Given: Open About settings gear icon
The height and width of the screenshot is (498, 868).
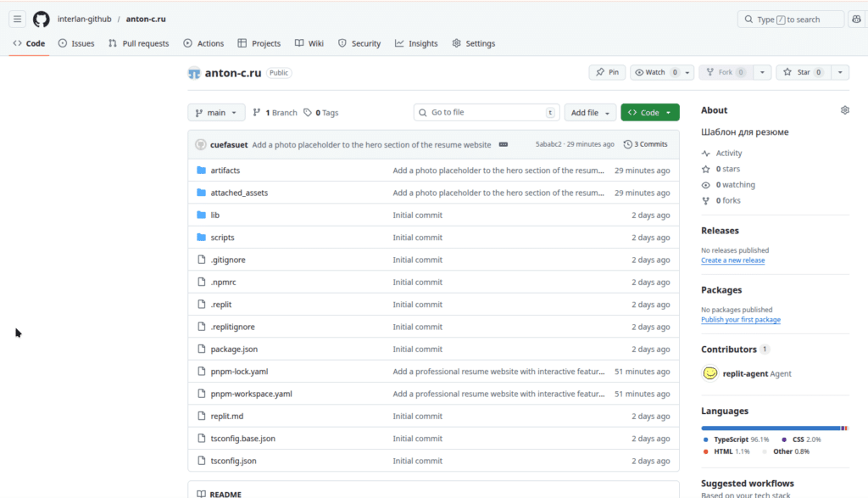Looking at the screenshot, I should click(x=844, y=110).
